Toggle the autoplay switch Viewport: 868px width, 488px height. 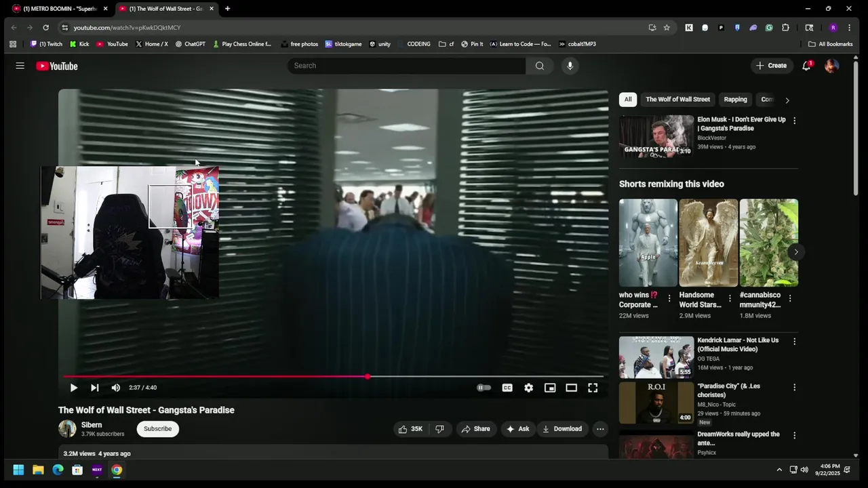[484, 388]
